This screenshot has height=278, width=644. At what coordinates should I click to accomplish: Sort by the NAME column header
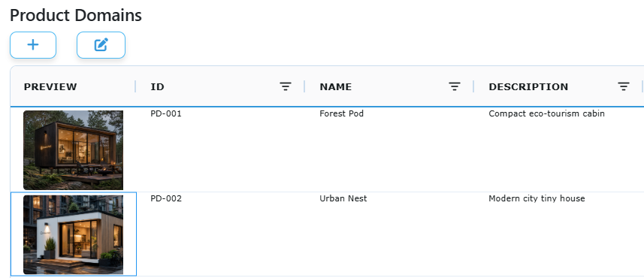pos(336,86)
